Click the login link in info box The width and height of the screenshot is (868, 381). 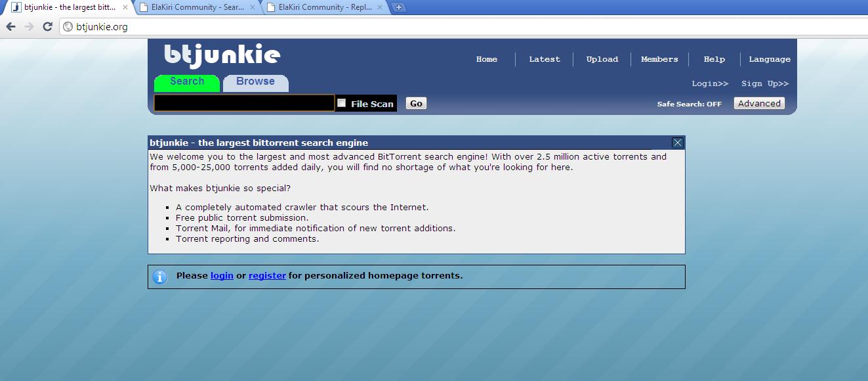point(222,276)
